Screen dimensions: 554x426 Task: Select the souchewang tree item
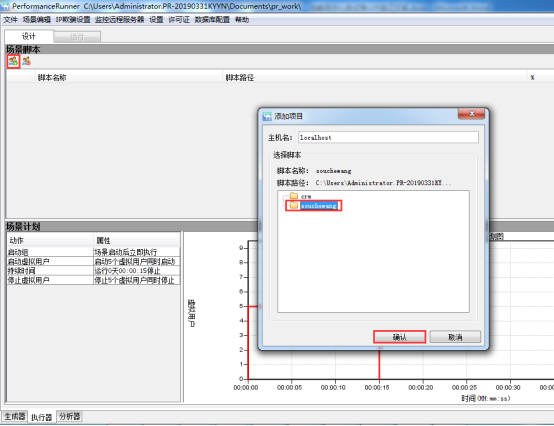[x=318, y=206]
